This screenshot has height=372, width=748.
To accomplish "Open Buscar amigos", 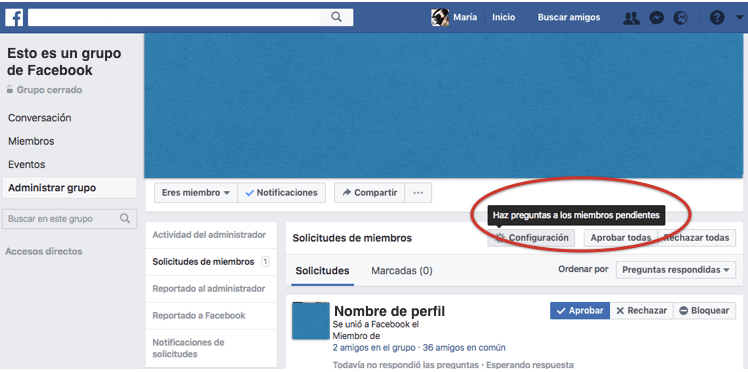I will pyautogui.click(x=569, y=18).
